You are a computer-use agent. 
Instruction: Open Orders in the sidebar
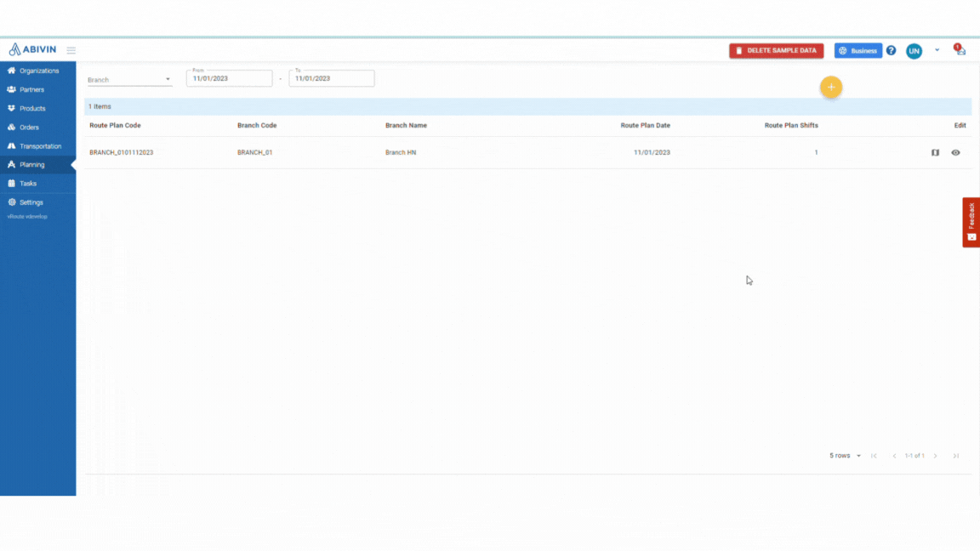(x=37, y=127)
